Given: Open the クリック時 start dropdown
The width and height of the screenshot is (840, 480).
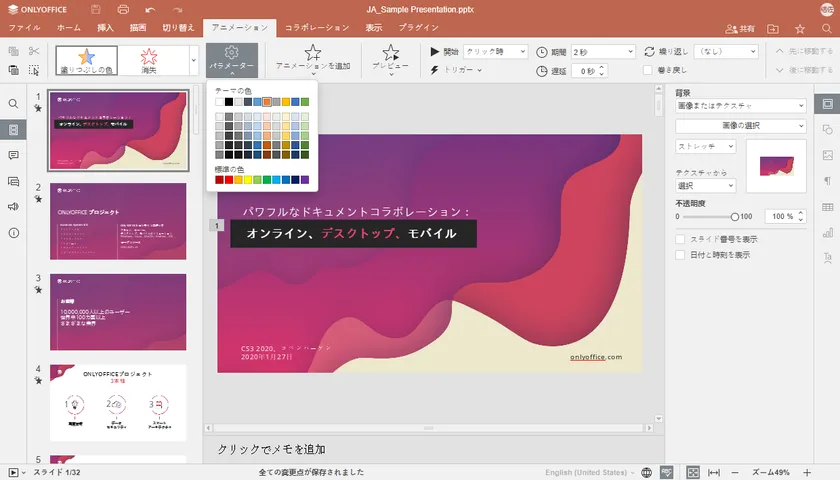Looking at the screenshot, I should tap(496, 51).
